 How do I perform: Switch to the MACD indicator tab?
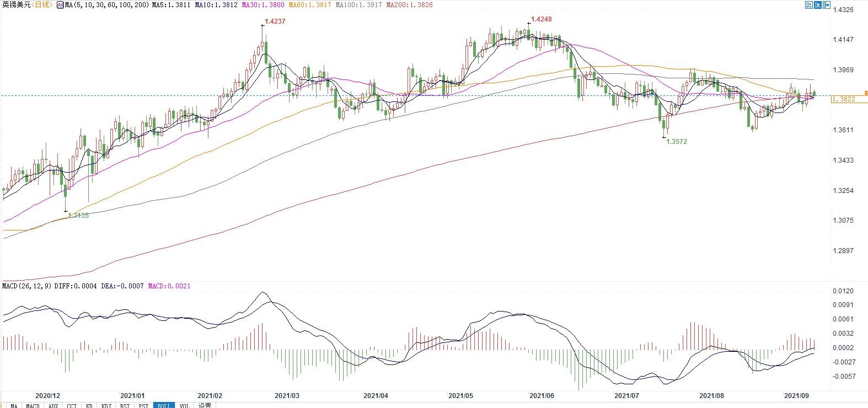(33, 405)
